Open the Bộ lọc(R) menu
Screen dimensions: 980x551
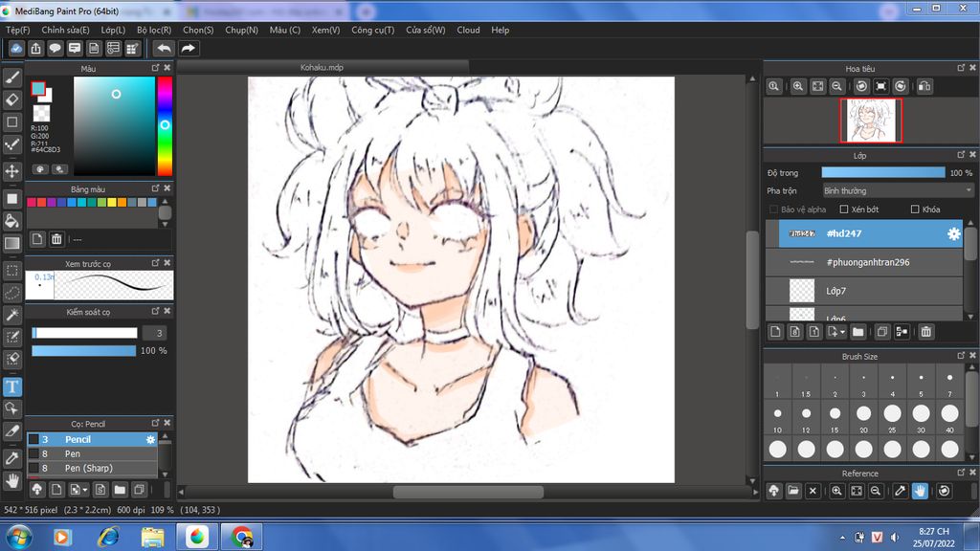(153, 30)
